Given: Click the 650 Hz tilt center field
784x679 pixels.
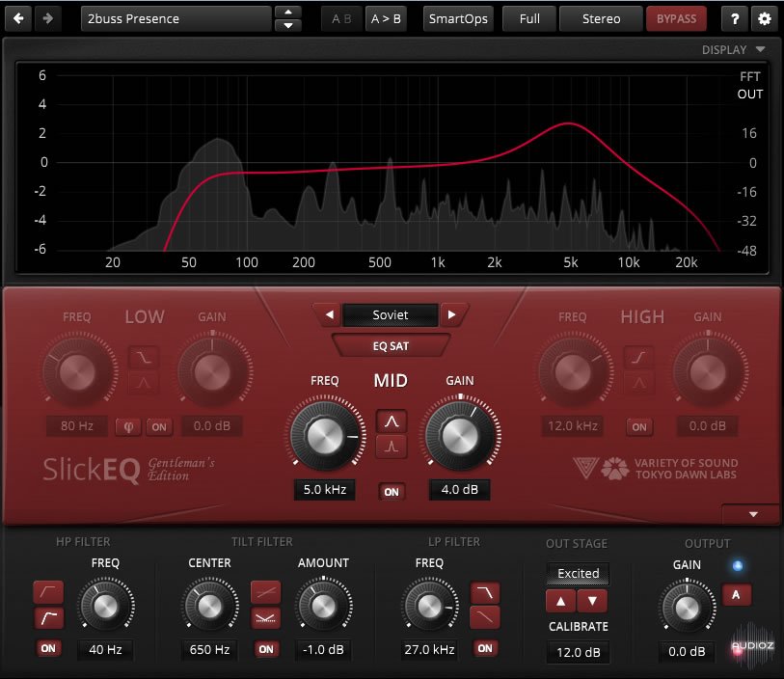Looking at the screenshot, I should pyautogui.click(x=209, y=649).
